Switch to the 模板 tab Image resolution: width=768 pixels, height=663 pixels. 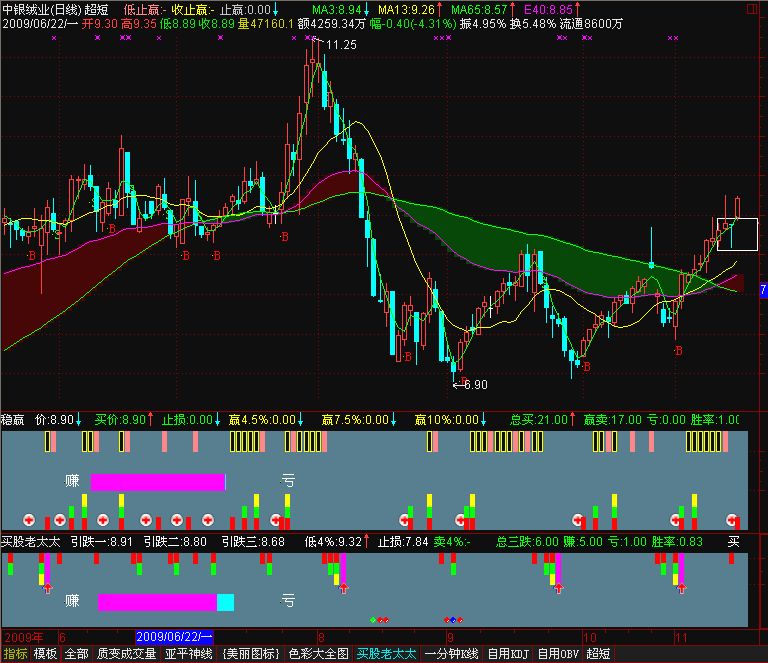click(45, 654)
